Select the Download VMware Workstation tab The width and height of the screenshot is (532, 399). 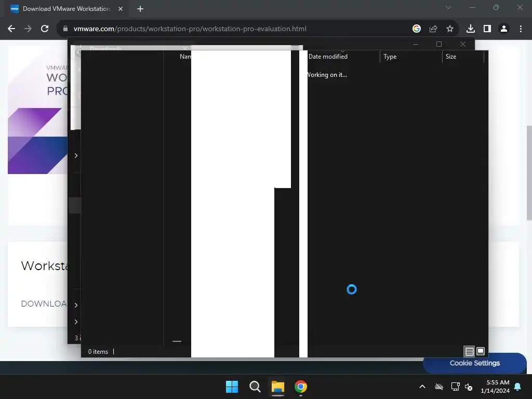click(66, 9)
